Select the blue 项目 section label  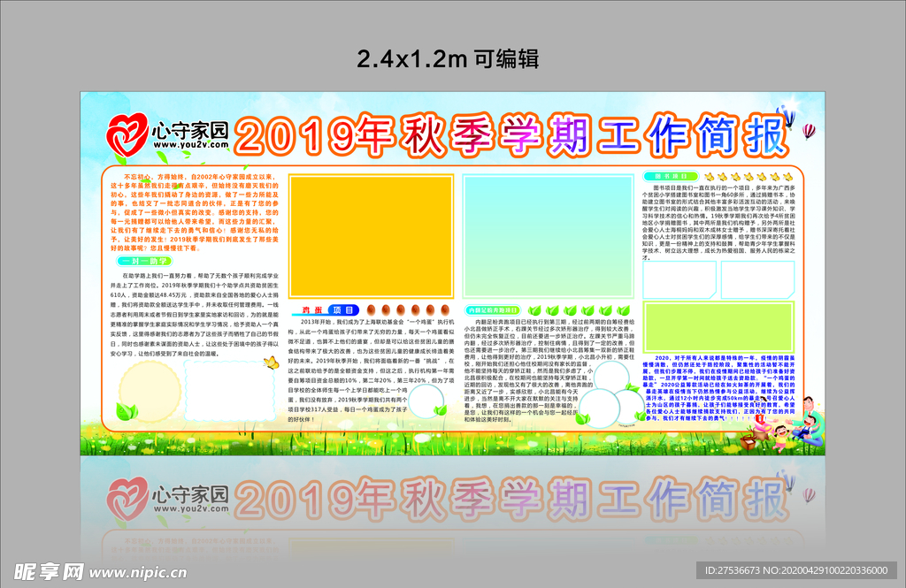pos(342,310)
